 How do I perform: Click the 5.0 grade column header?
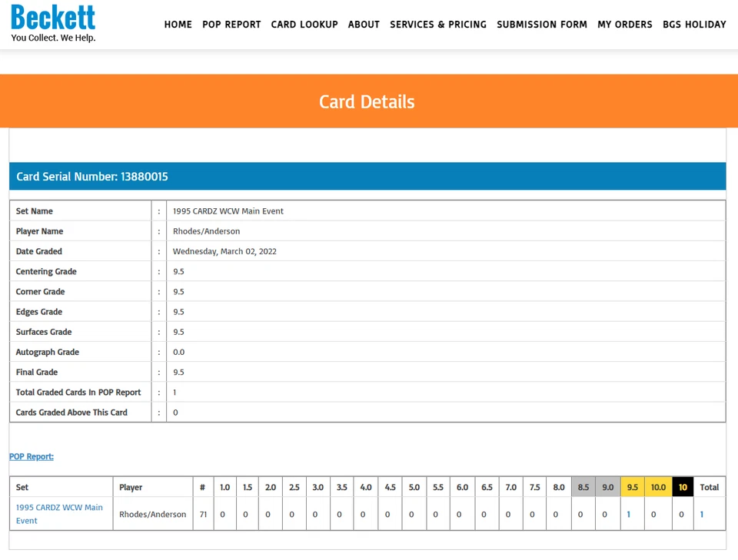point(414,487)
